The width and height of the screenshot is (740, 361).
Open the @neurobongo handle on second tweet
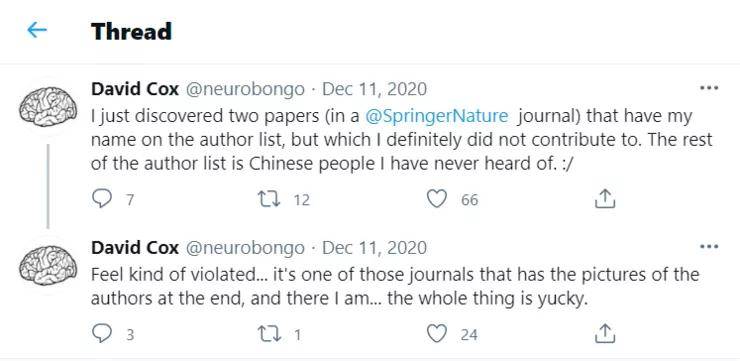tap(245, 248)
